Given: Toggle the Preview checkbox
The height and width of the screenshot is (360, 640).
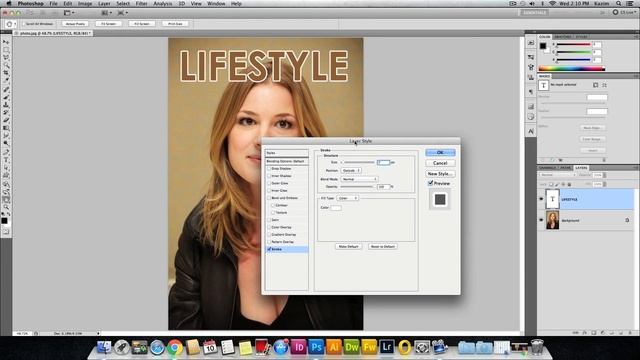Looking at the screenshot, I should click(430, 183).
